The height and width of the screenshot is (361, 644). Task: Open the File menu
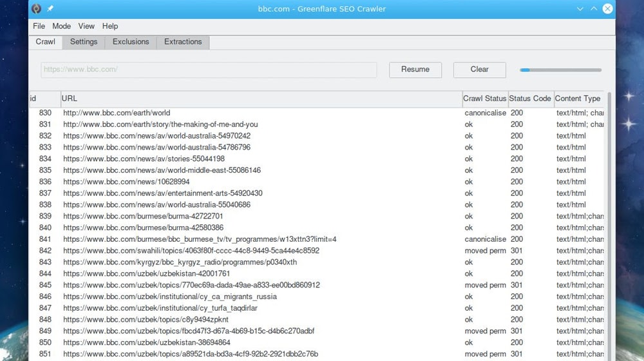coord(39,26)
